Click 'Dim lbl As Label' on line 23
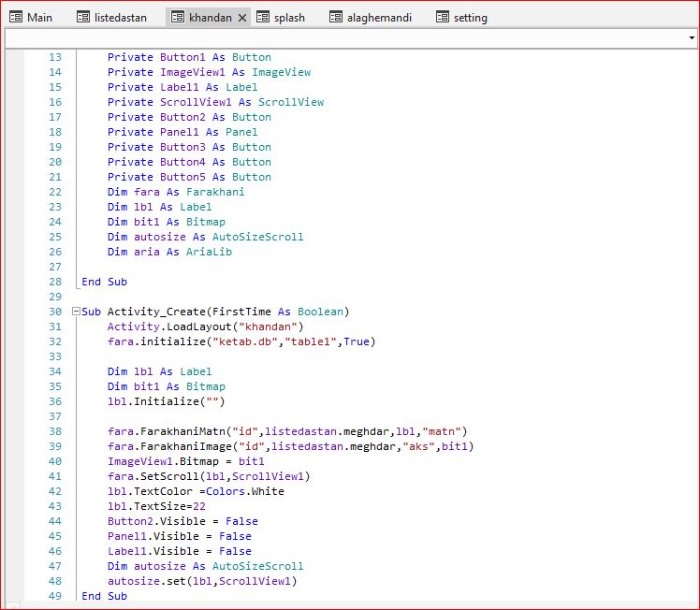This screenshot has height=610, width=700. 159,207
